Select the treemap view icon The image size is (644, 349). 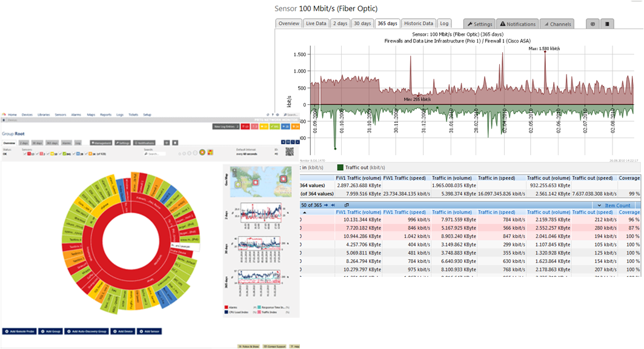[x=211, y=152]
